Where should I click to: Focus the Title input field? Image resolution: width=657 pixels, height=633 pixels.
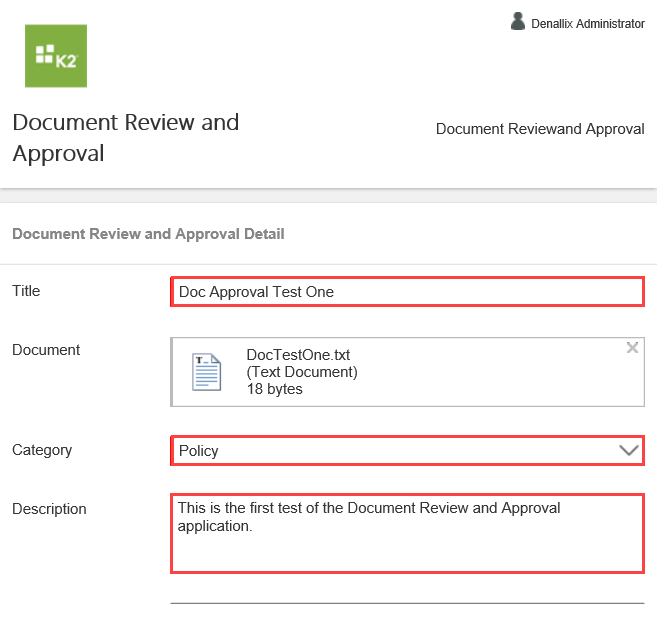click(x=407, y=292)
